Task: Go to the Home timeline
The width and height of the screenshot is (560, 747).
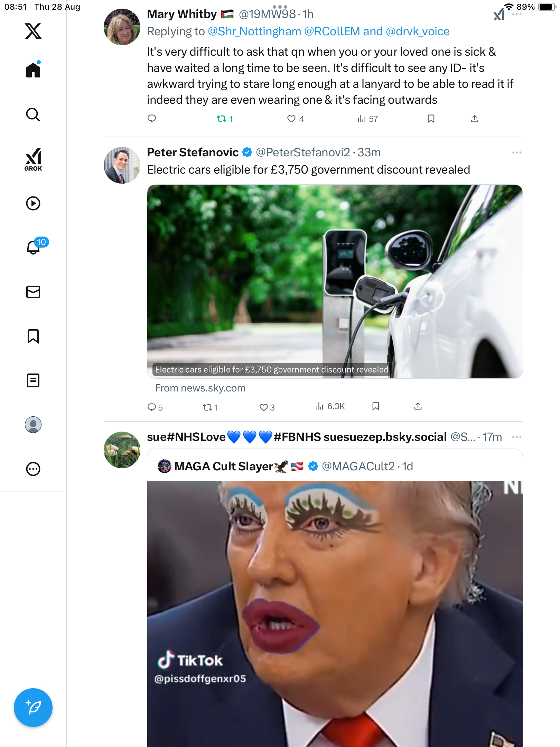Action: (x=33, y=70)
